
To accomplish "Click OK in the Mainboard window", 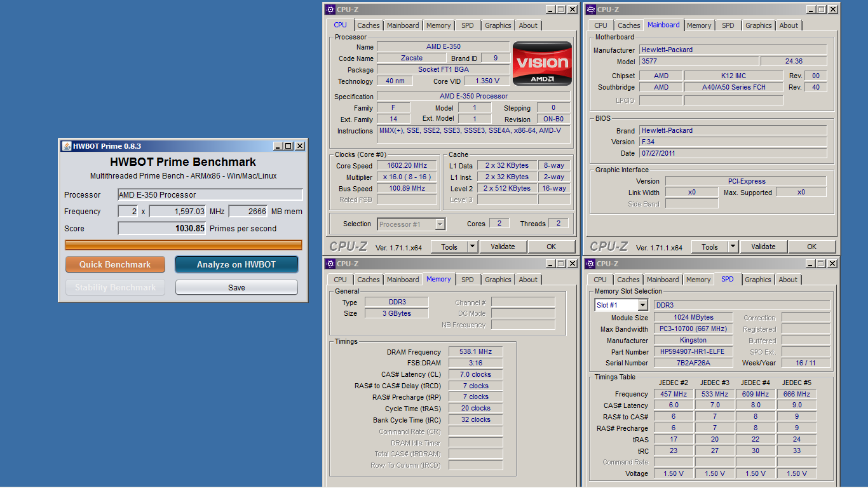I will click(x=811, y=247).
